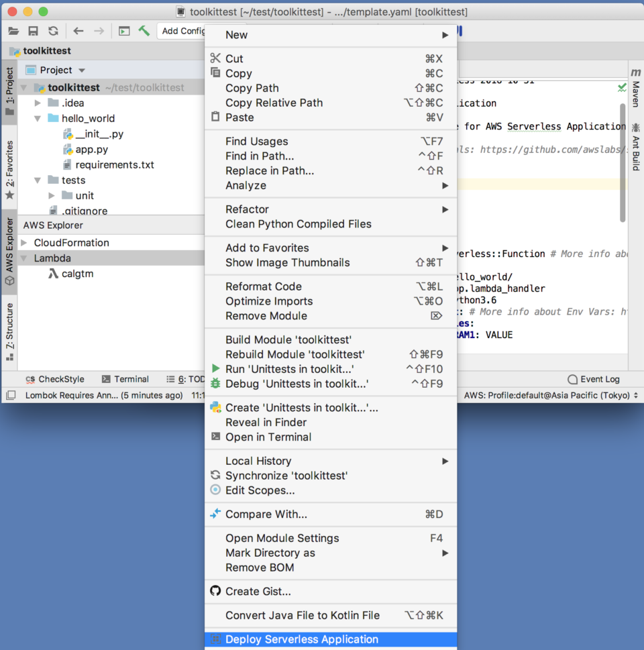644x650 pixels.
Task: Expand the unit folder arrow
Action: coord(52,196)
